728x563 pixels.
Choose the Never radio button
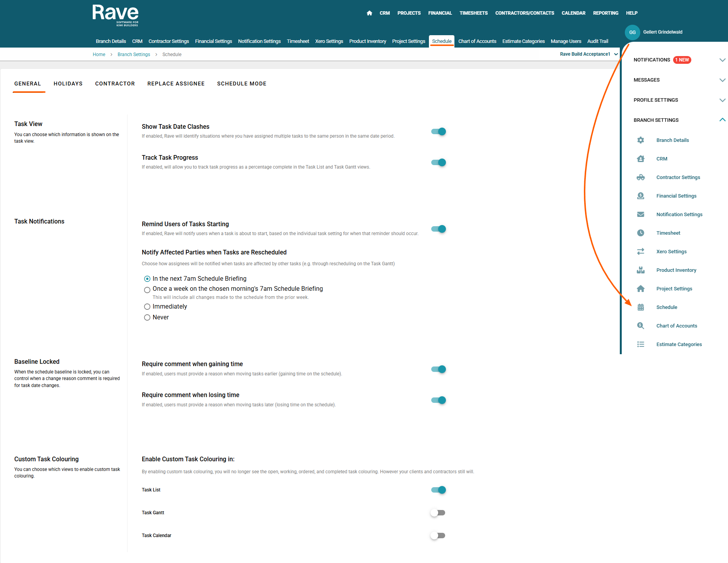pyautogui.click(x=147, y=317)
